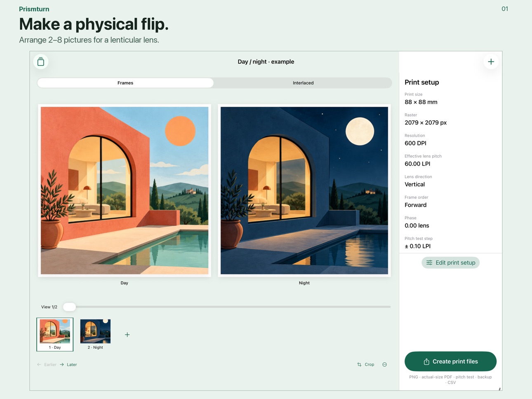Add a new frame with the plus beside the thumbnails
532x399 pixels.
pyautogui.click(x=127, y=335)
